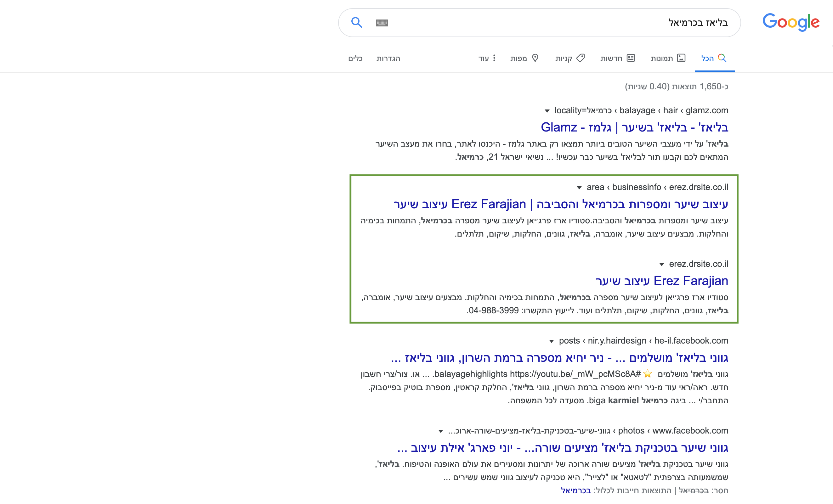Click the shopping tab tag icon
The image size is (833, 504).
coord(581,58)
